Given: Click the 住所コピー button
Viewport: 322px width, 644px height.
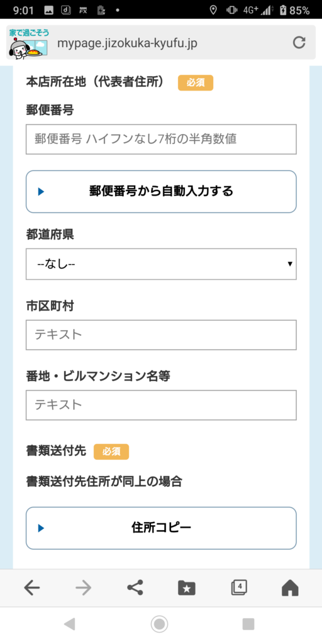Looking at the screenshot, I should click(x=161, y=528).
